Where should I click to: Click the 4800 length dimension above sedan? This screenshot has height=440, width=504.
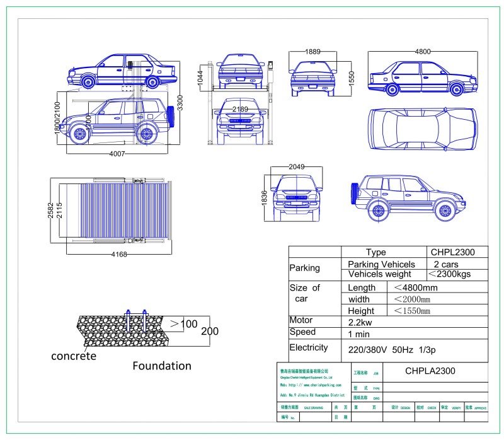pyautogui.click(x=423, y=52)
